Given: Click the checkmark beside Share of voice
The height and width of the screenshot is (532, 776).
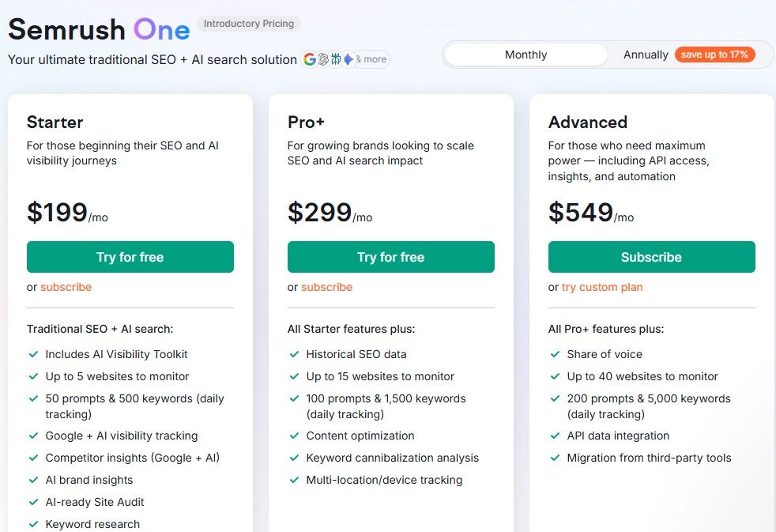Looking at the screenshot, I should tap(556, 354).
